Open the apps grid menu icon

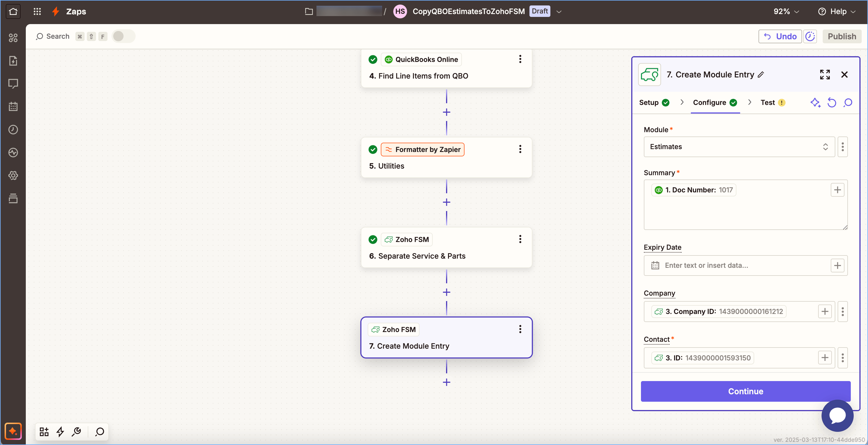(37, 11)
